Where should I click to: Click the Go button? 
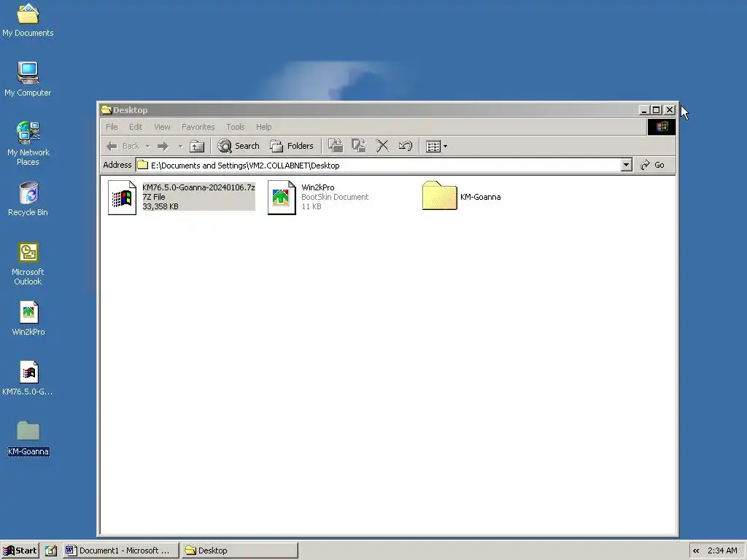[653, 165]
